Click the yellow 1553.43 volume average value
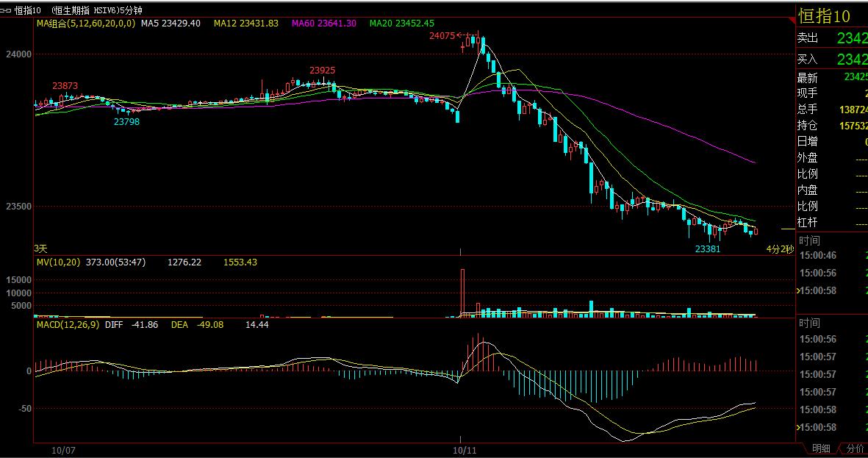868x458 pixels. [x=240, y=262]
